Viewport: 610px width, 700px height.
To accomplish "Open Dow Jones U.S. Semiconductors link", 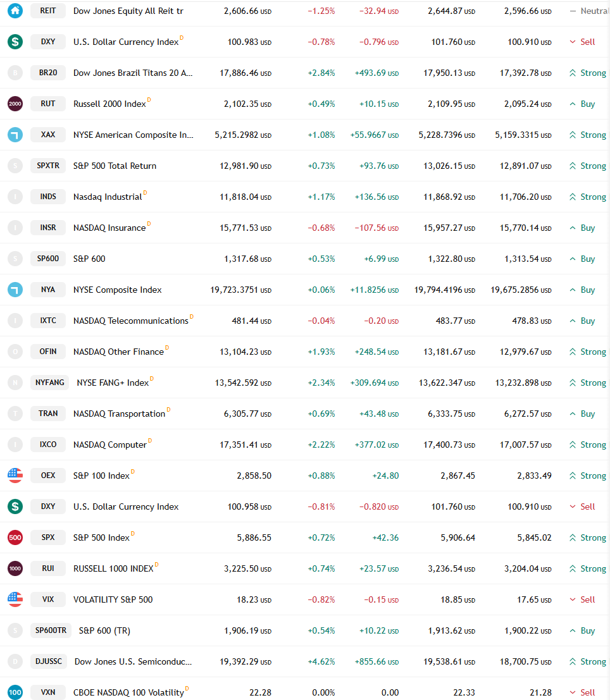I will [x=133, y=661].
